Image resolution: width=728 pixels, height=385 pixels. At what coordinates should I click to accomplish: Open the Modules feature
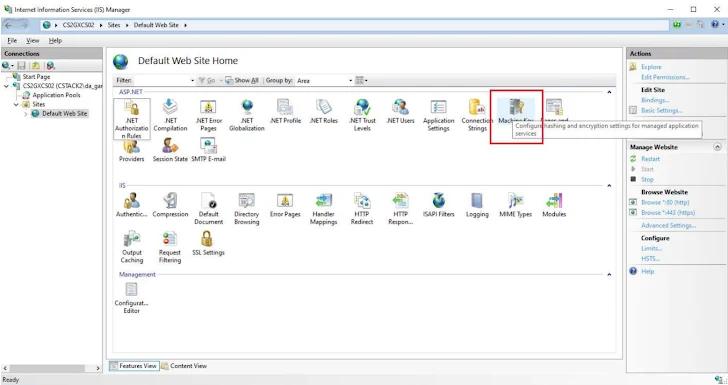[554, 205]
